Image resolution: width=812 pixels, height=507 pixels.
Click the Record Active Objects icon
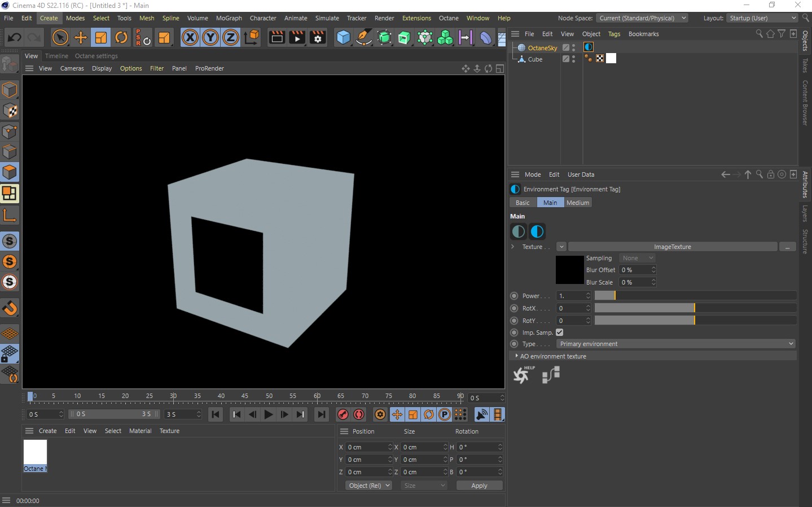pyautogui.click(x=343, y=414)
